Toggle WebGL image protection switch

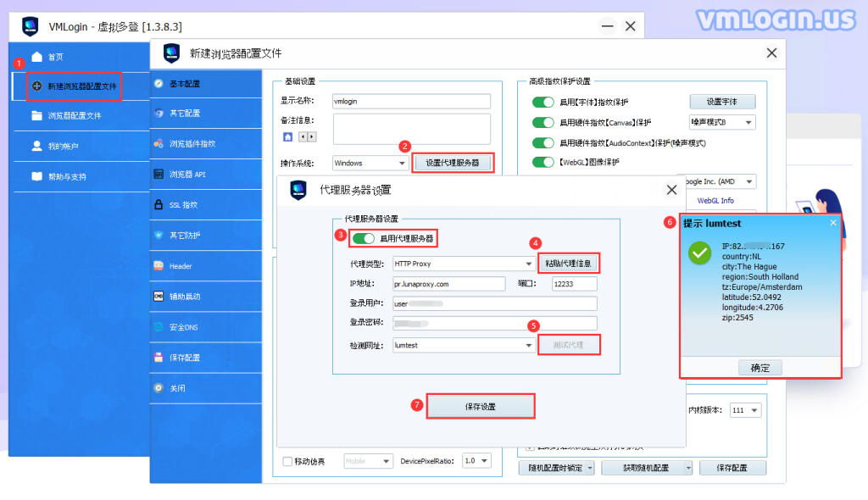(x=543, y=162)
